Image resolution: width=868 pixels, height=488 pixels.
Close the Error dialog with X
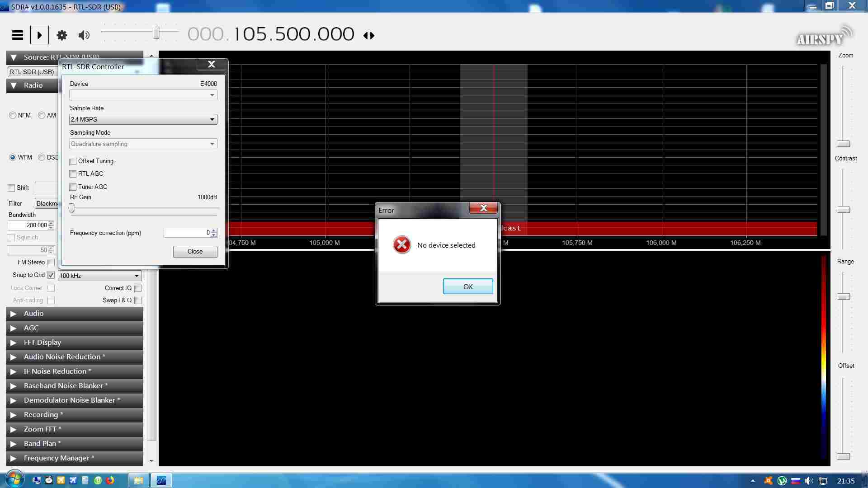(483, 208)
